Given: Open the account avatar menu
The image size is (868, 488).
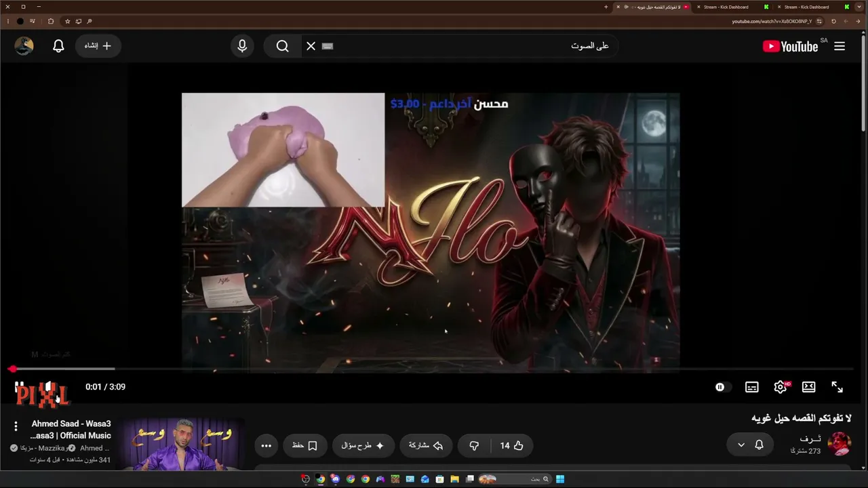Looking at the screenshot, I should (x=24, y=46).
